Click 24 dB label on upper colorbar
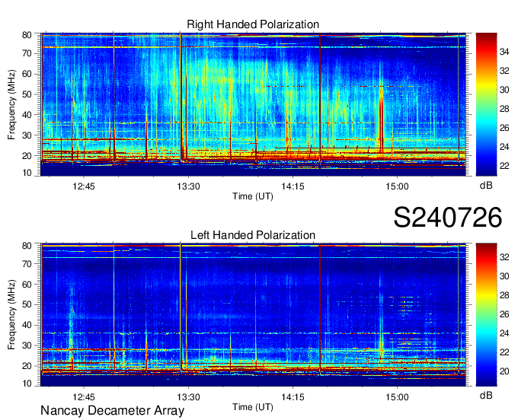This screenshot has width=518, height=420. 504,147
